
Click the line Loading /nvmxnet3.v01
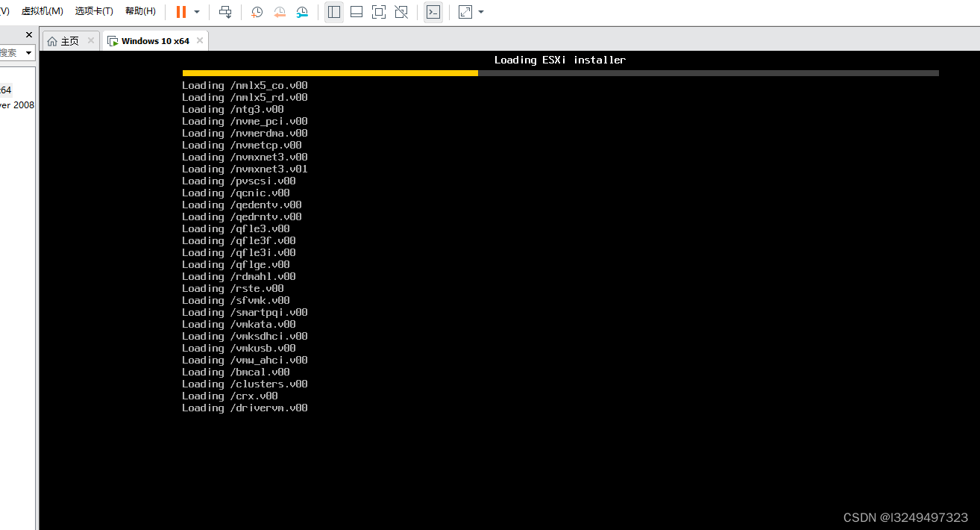(x=245, y=169)
